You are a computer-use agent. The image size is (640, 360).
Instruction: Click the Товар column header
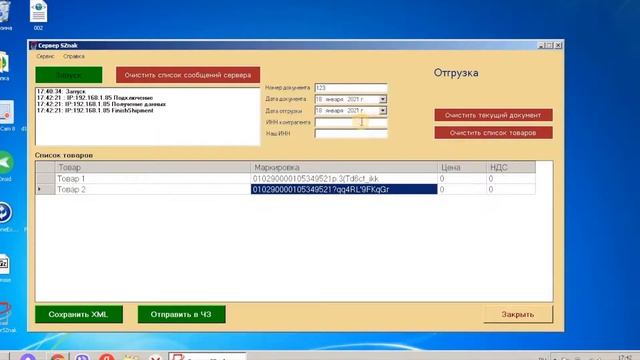point(153,167)
